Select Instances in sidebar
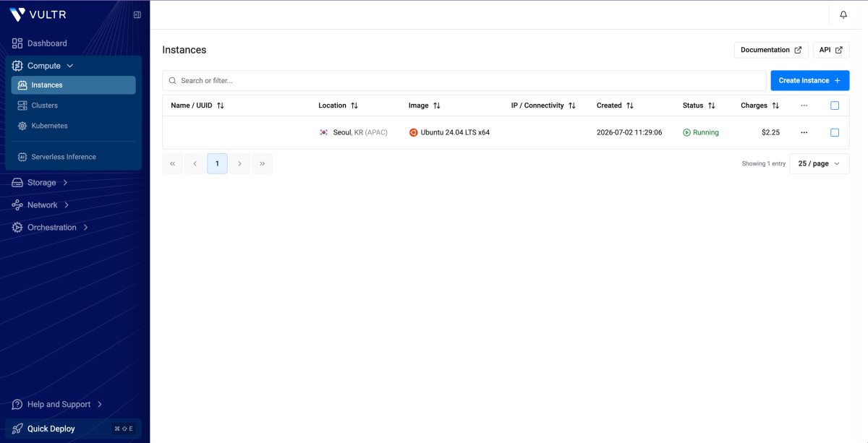Image resolution: width=868 pixels, height=443 pixels. (x=73, y=85)
